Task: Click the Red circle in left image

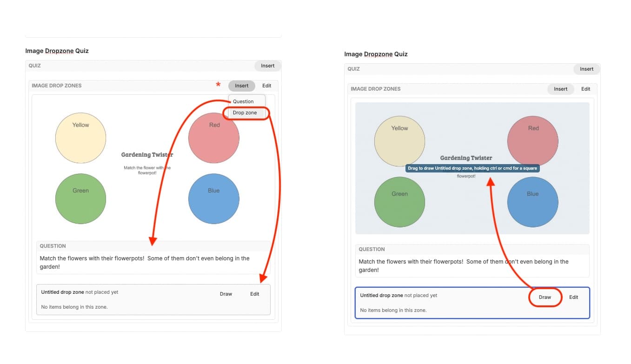Action: click(214, 138)
